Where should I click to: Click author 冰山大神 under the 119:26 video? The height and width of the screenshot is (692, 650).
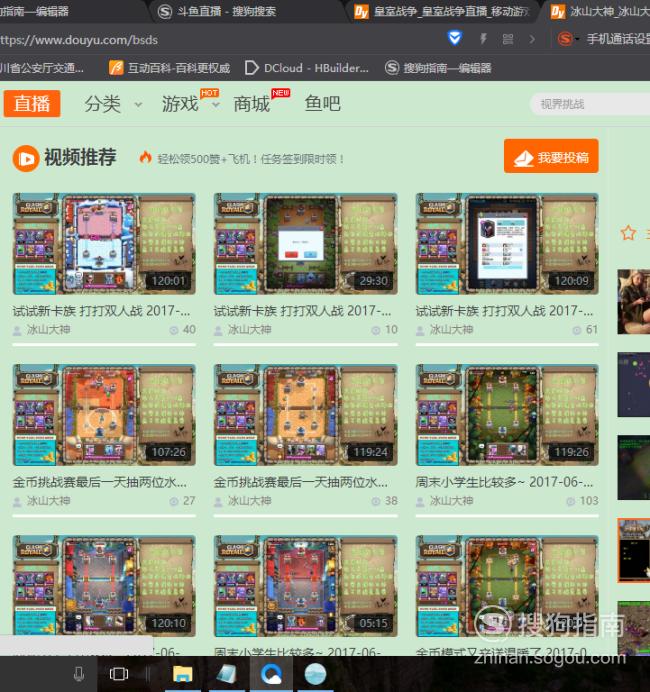pyautogui.click(x=451, y=501)
